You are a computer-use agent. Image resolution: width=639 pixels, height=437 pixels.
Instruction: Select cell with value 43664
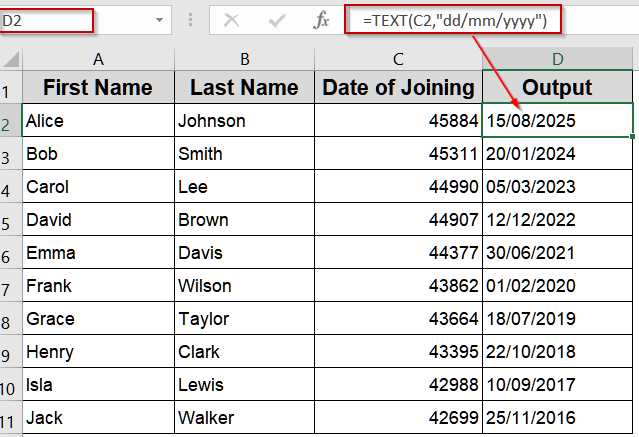[x=398, y=318]
